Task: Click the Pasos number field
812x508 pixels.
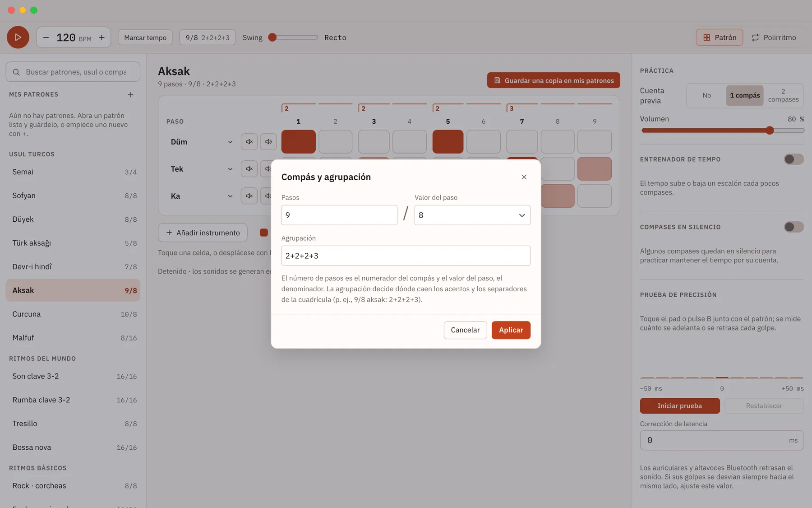Action: (x=339, y=215)
